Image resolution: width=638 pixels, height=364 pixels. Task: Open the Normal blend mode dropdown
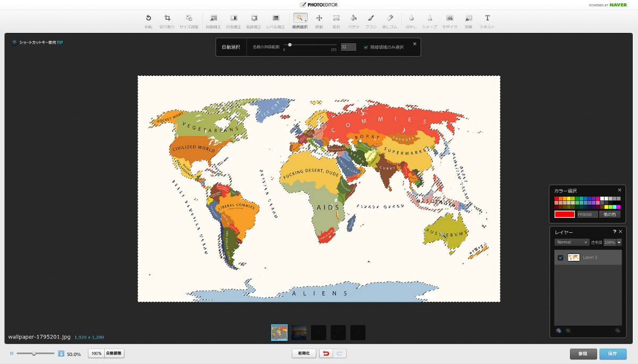pyautogui.click(x=572, y=242)
